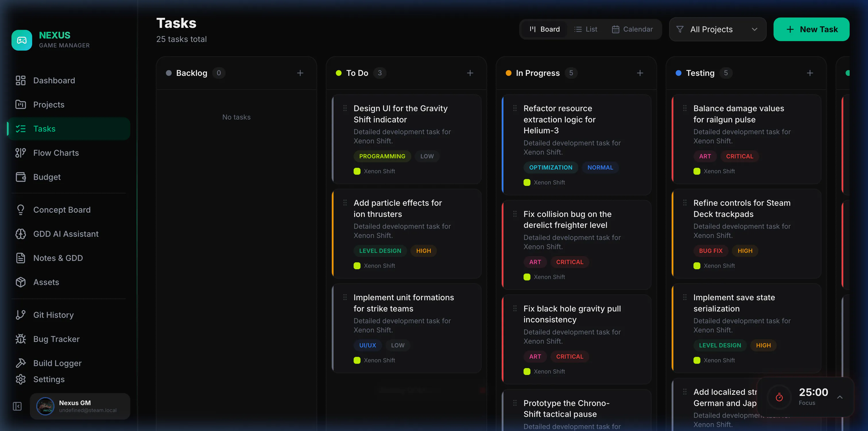The width and height of the screenshot is (868, 431).
Task: Add a task to Backlog column
Action: 300,73
